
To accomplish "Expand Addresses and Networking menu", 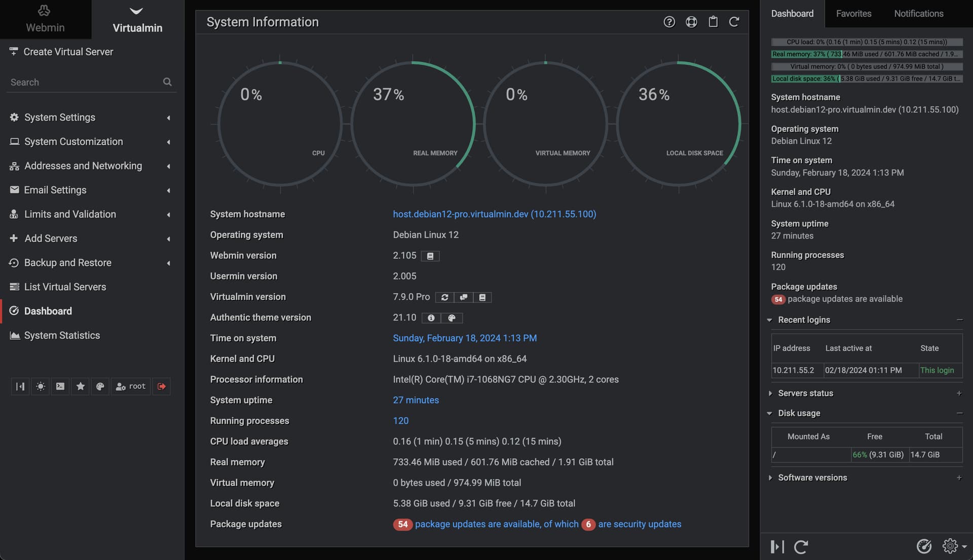I will (92, 166).
